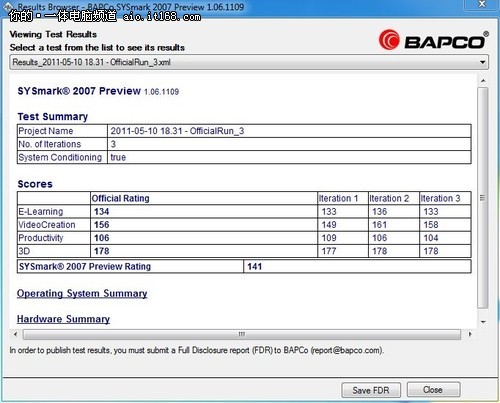Select E-Learning Iteration 2 score 136

click(380, 212)
